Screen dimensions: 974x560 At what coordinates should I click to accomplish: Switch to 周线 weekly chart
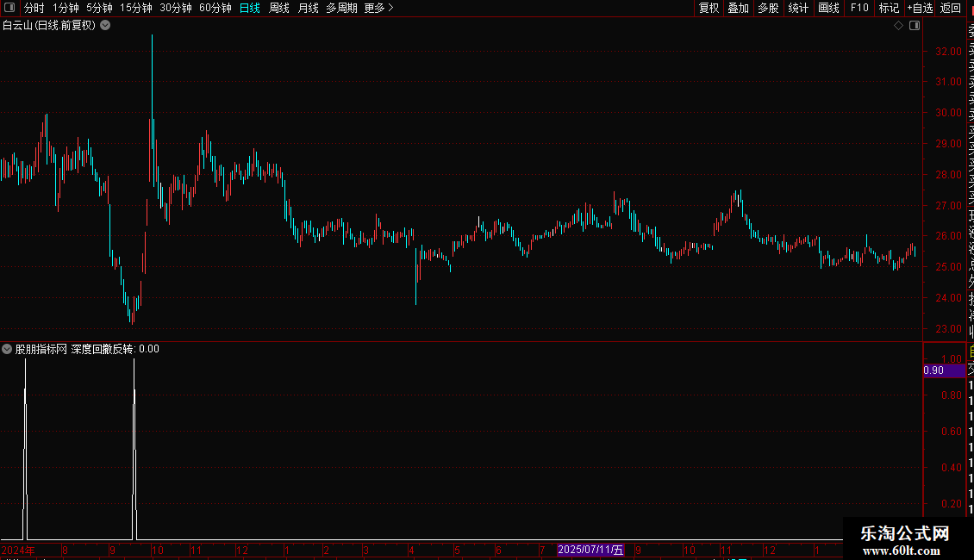[279, 8]
